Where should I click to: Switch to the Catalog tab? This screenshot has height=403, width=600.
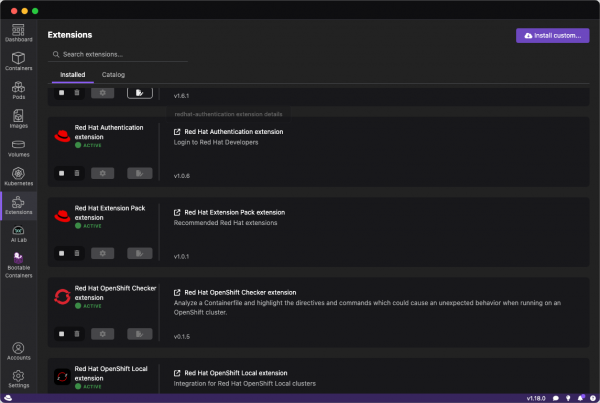point(113,75)
